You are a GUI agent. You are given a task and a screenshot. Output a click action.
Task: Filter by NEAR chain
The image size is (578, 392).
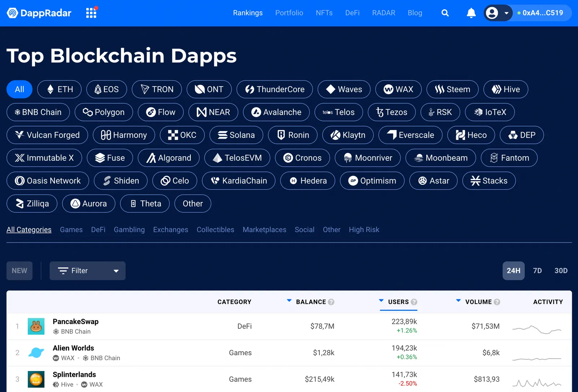click(213, 112)
